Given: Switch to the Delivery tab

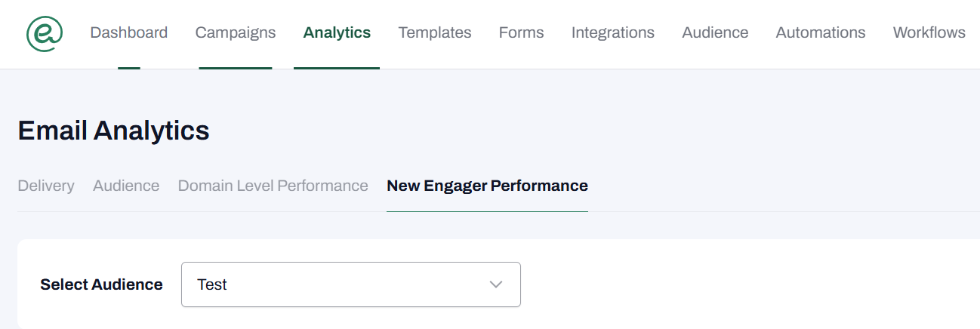Looking at the screenshot, I should [46, 186].
